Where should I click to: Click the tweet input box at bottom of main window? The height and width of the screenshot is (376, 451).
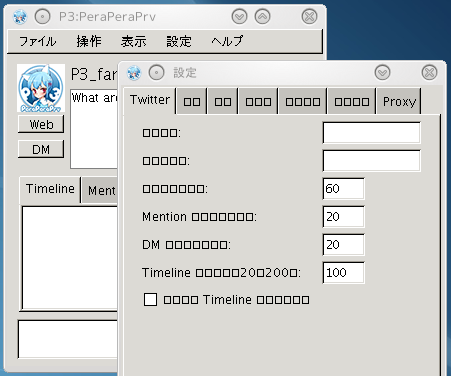(68, 339)
